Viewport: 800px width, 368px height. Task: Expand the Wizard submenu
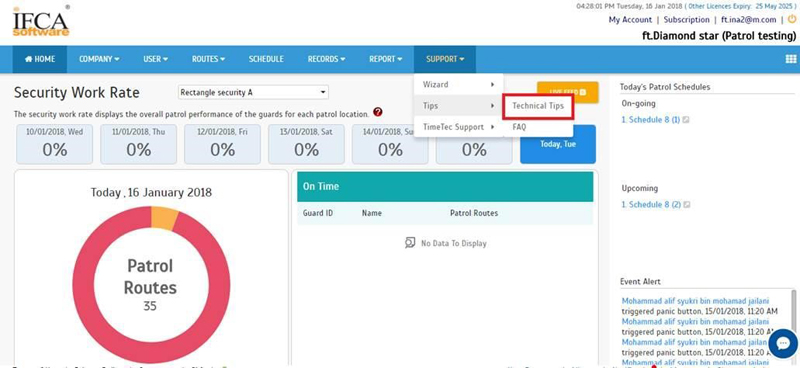(459, 84)
